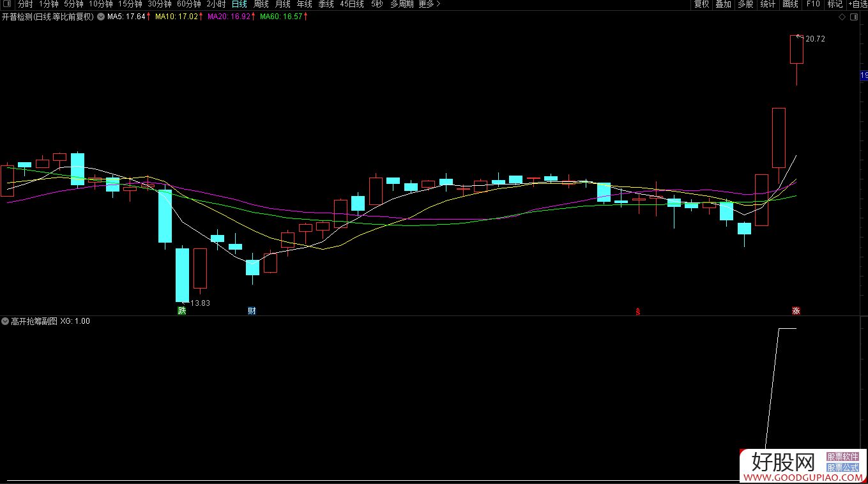Click the red $ marker below the chart
Viewport: 868px width, 484px height.
click(637, 312)
